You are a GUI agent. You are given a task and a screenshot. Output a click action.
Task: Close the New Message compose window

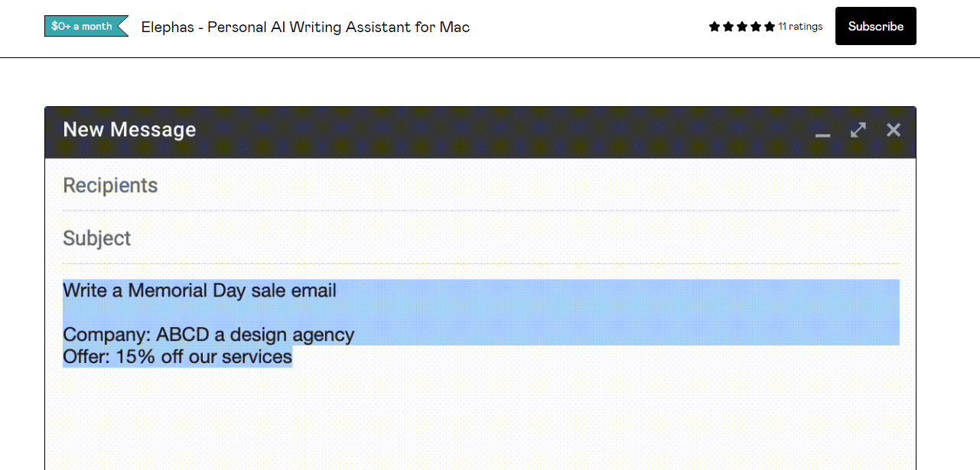tap(894, 130)
